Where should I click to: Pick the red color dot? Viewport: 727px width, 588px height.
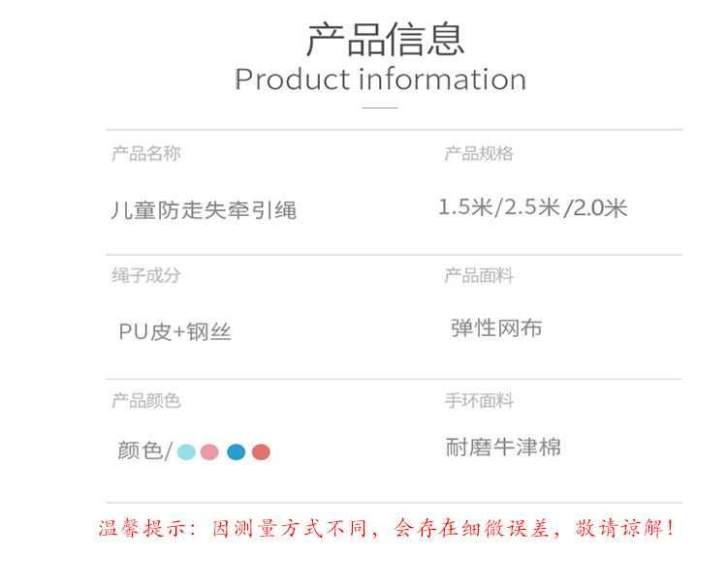(x=261, y=451)
